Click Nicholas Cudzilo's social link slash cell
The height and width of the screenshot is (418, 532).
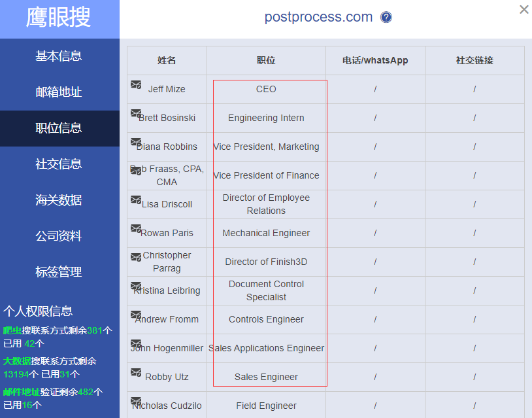(474, 406)
